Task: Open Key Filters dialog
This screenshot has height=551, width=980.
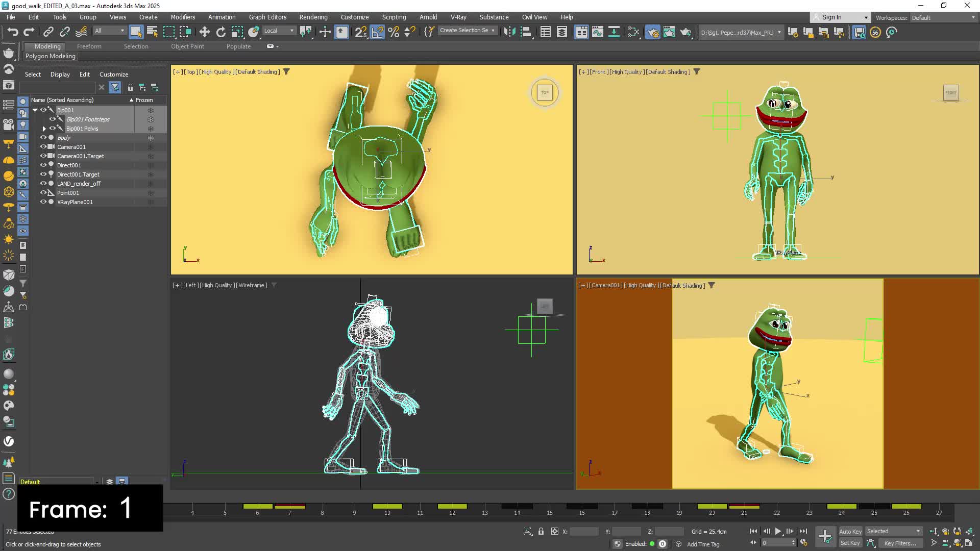Action: coord(900,543)
